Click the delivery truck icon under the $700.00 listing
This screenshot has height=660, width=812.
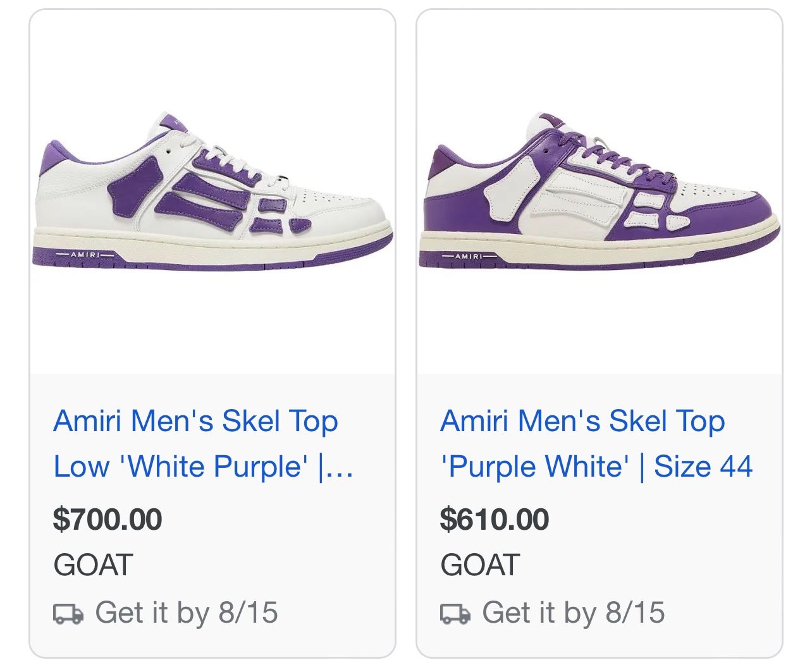pos(68,613)
